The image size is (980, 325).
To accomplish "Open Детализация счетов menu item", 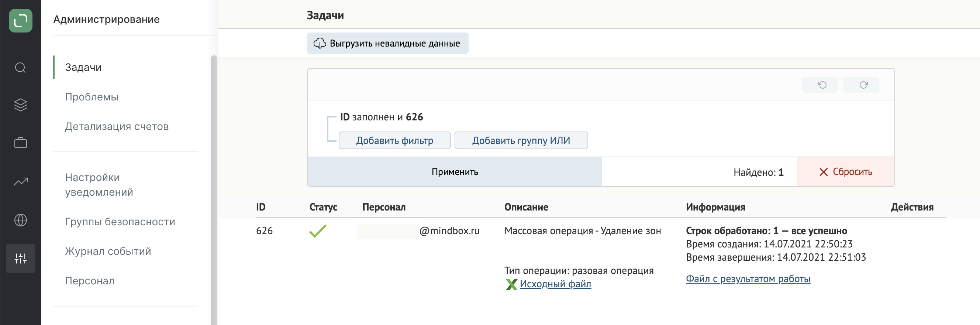I will pos(117,127).
